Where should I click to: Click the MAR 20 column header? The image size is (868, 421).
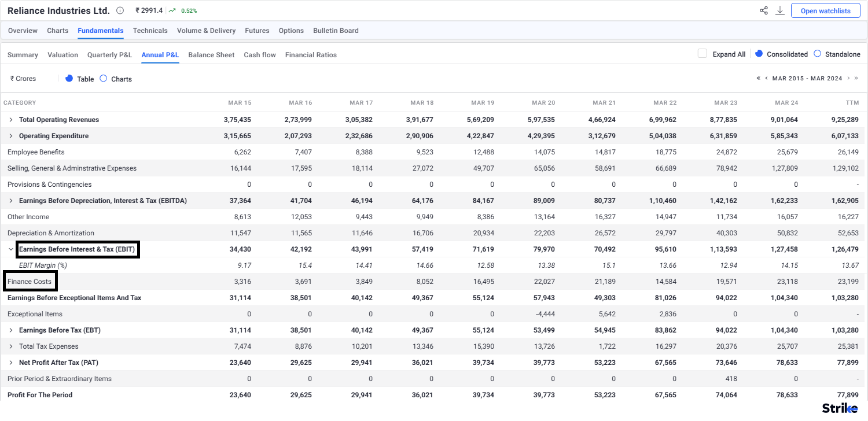point(543,103)
